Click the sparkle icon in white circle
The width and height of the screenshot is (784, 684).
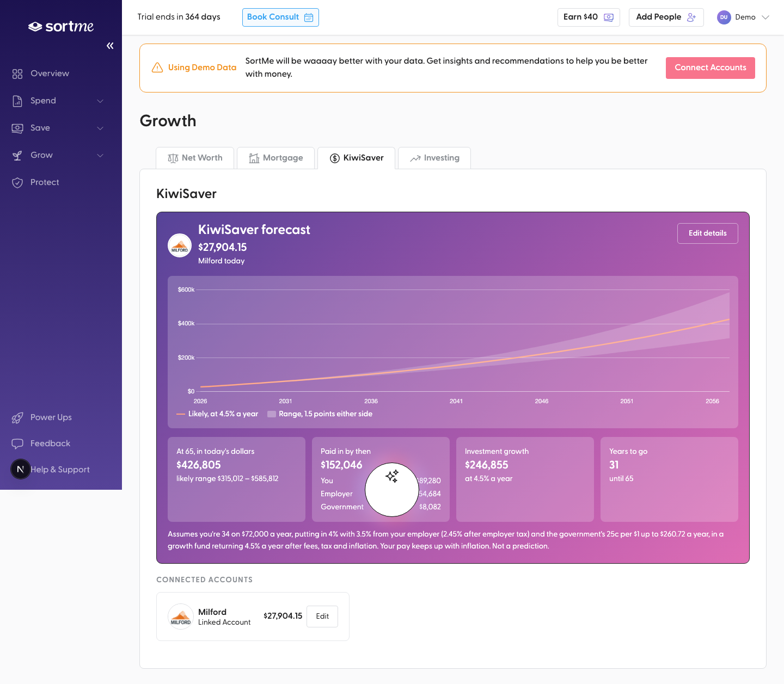coord(392,476)
